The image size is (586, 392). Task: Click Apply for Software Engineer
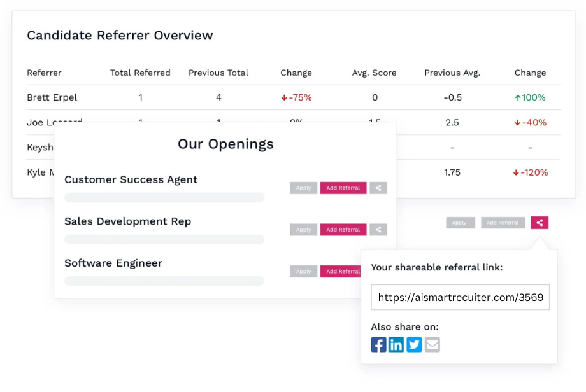point(303,272)
